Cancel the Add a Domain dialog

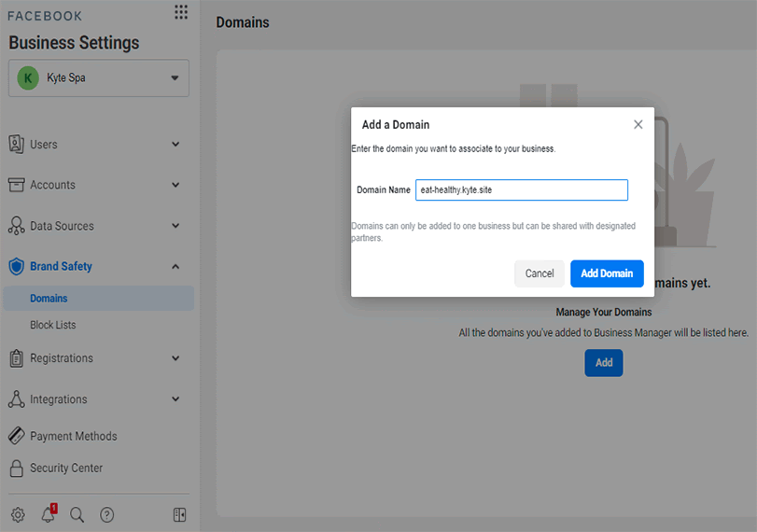pyautogui.click(x=540, y=273)
